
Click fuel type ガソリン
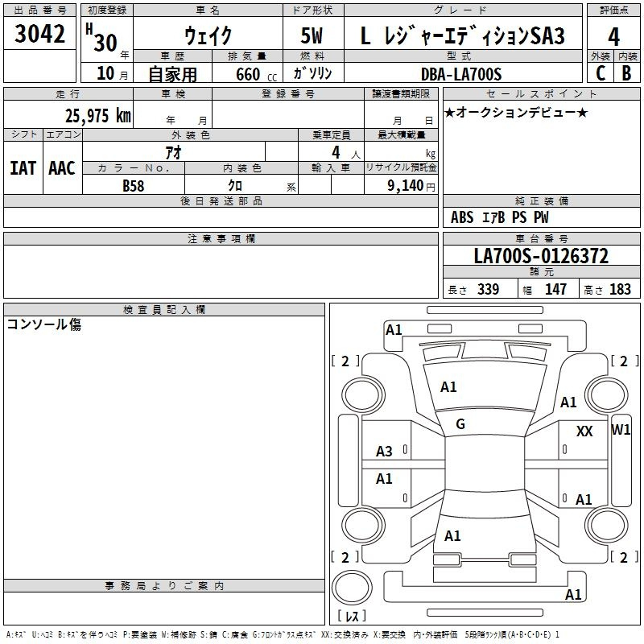coord(312,73)
